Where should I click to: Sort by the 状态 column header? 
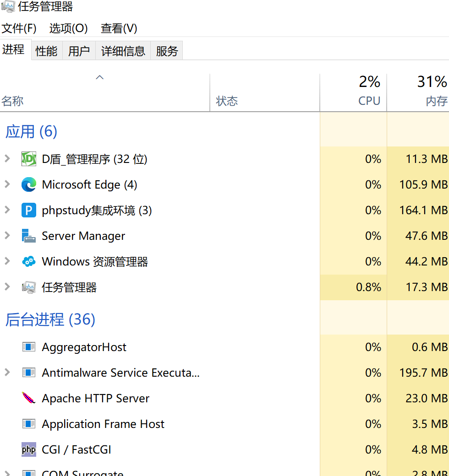(265, 92)
